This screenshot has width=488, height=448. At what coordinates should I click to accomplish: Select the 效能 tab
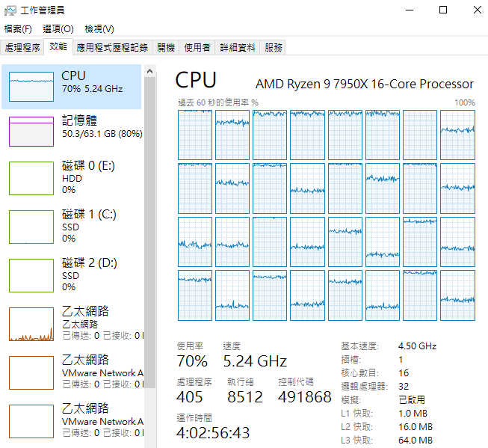pos(58,46)
